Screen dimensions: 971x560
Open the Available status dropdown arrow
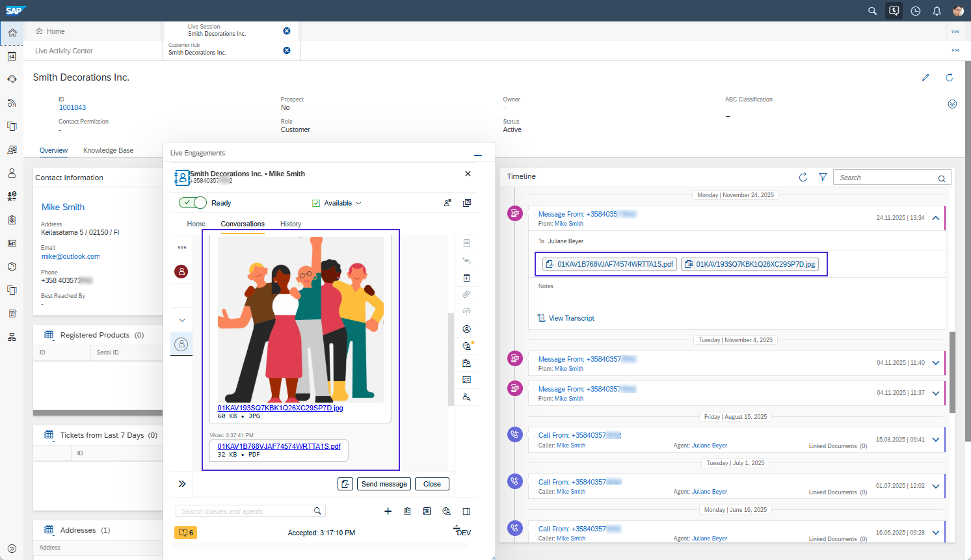(358, 203)
